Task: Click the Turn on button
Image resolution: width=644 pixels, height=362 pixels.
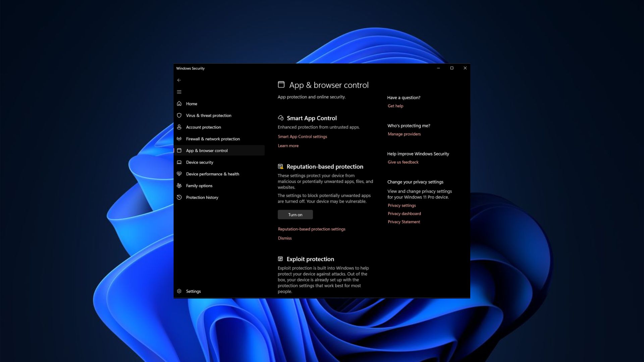Action: tap(295, 215)
